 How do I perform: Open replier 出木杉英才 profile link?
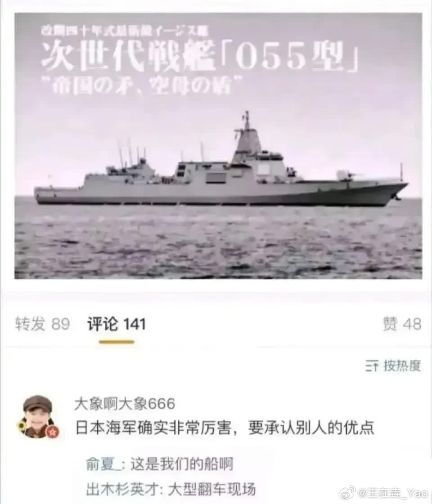click(x=122, y=489)
